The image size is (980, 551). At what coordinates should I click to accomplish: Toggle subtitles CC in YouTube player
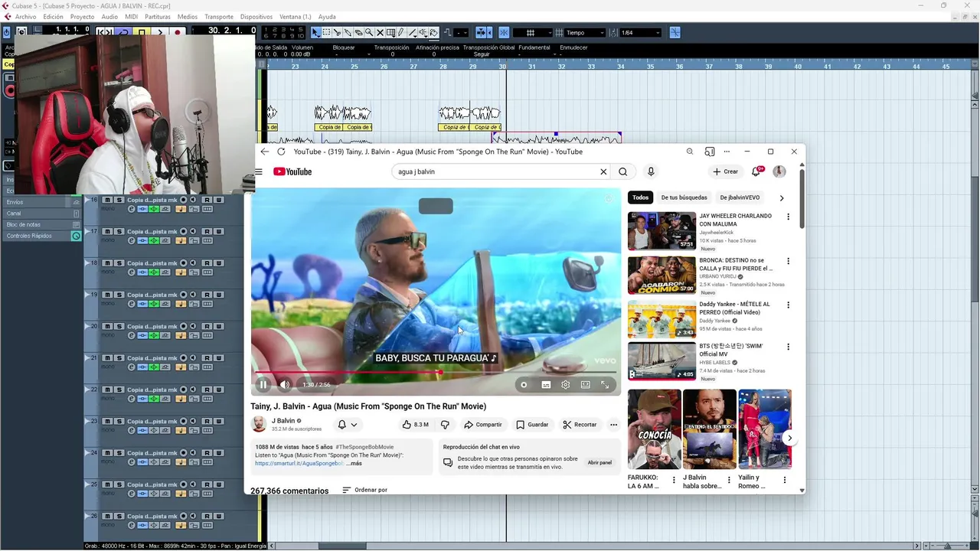546,385
